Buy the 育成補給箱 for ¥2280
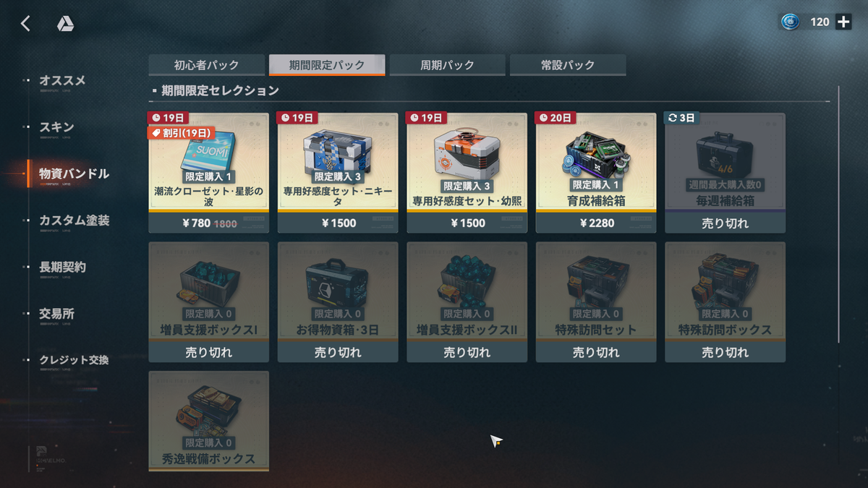This screenshot has height=488, width=868. 596,223
